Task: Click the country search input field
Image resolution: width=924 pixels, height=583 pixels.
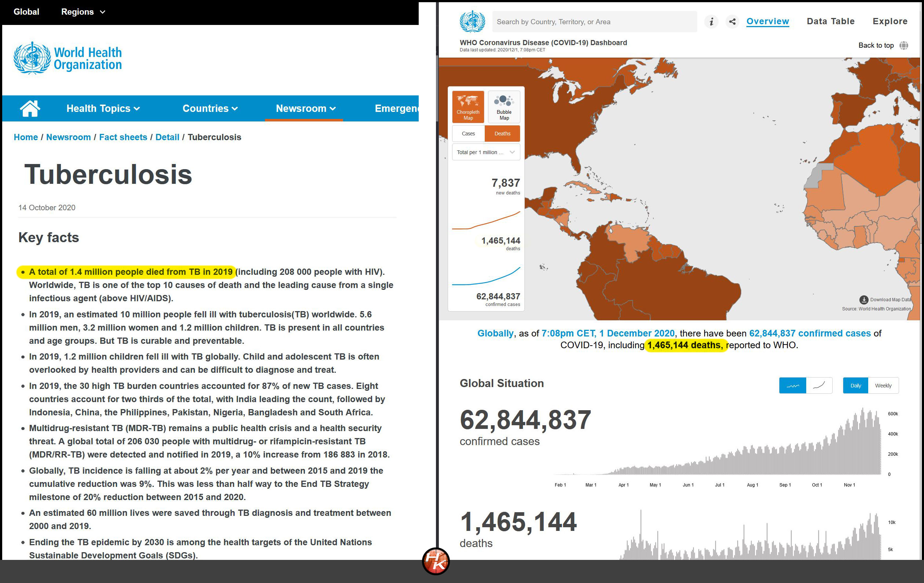Action: click(594, 22)
